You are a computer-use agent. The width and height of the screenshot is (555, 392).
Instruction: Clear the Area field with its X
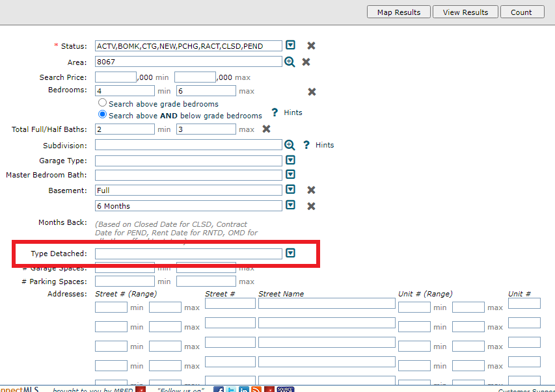pyautogui.click(x=306, y=62)
